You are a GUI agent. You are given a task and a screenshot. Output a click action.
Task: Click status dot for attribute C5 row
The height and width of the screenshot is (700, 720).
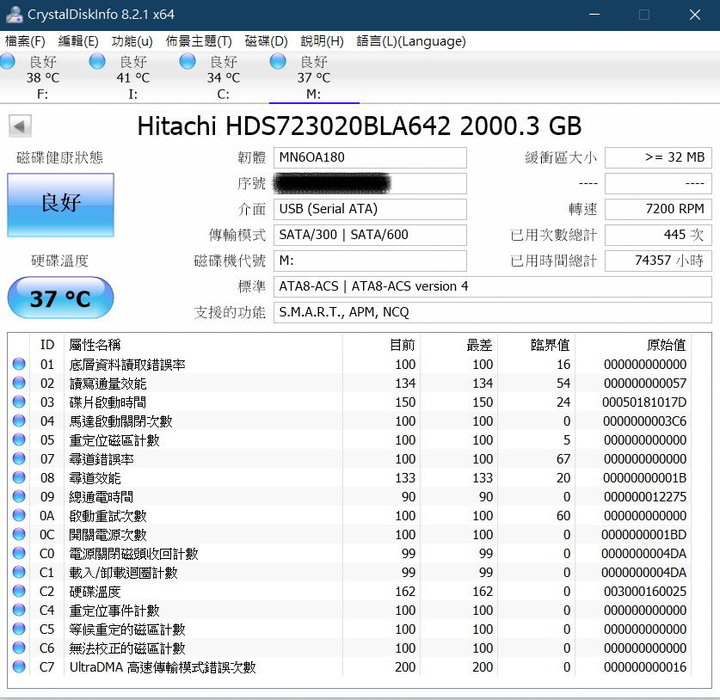point(19,629)
